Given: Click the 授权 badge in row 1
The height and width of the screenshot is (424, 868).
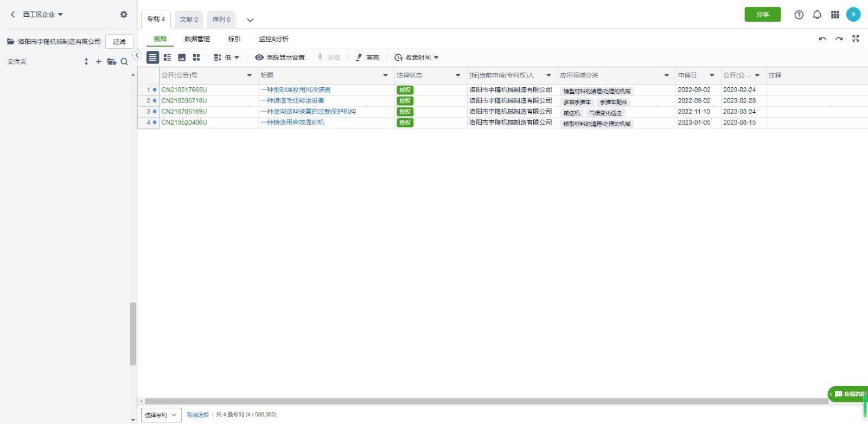Looking at the screenshot, I should [x=405, y=90].
